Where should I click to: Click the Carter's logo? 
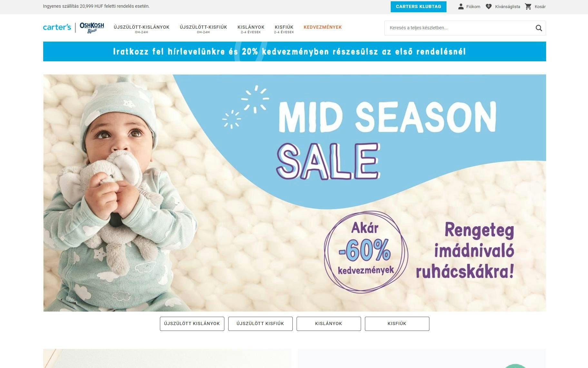[x=57, y=27]
